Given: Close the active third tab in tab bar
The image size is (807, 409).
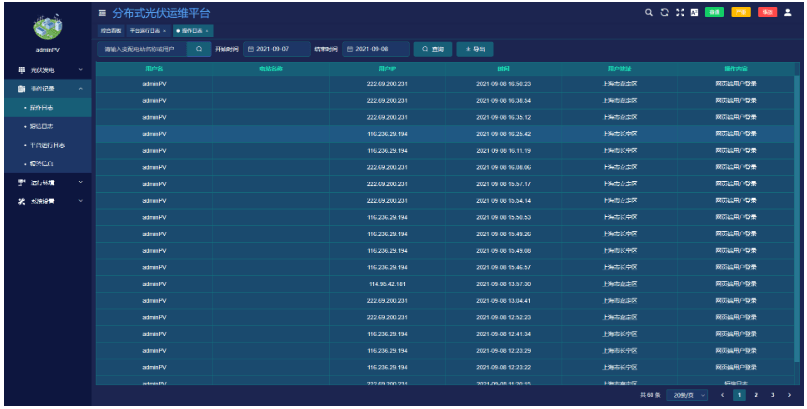Looking at the screenshot, I should (x=207, y=31).
